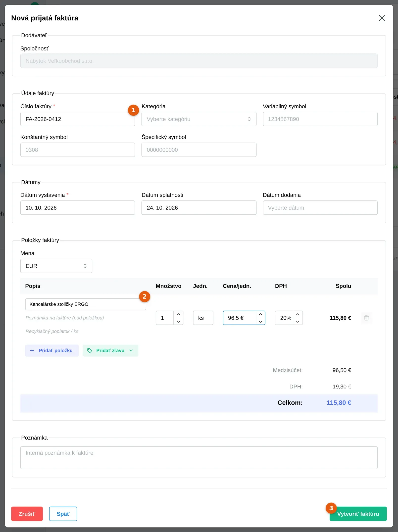Select the Celkom total 115,80 €

click(x=339, y=403)
